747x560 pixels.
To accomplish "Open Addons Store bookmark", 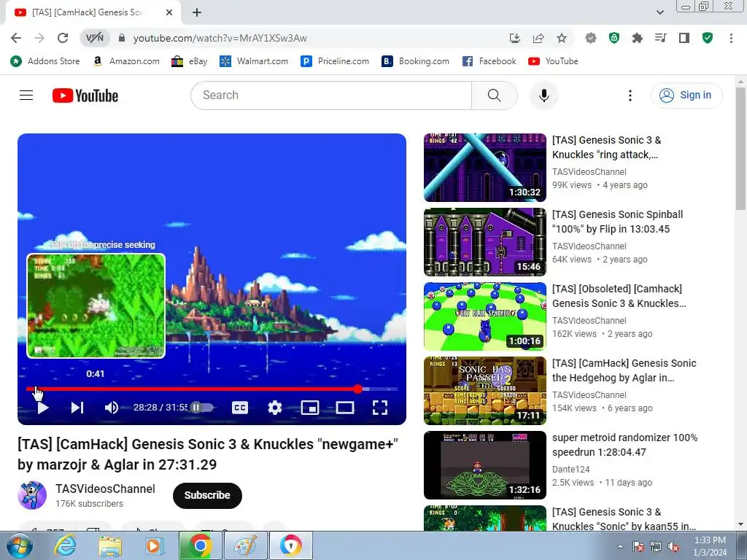I will 45,61.
